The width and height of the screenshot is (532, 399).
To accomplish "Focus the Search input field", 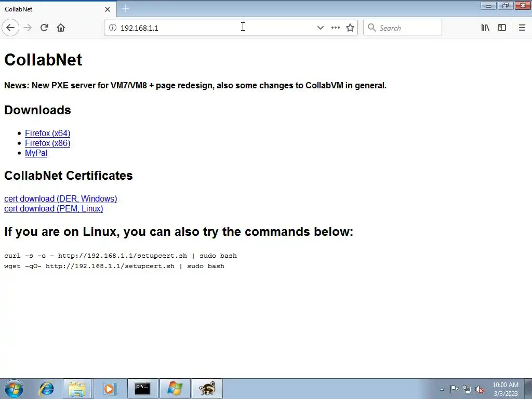I will point(403,28).
